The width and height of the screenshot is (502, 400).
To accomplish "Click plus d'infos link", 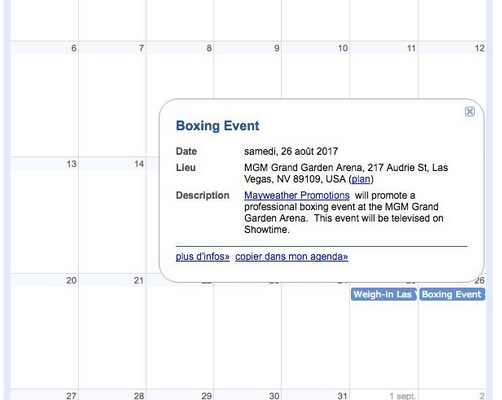I will [x=203, y=257].
